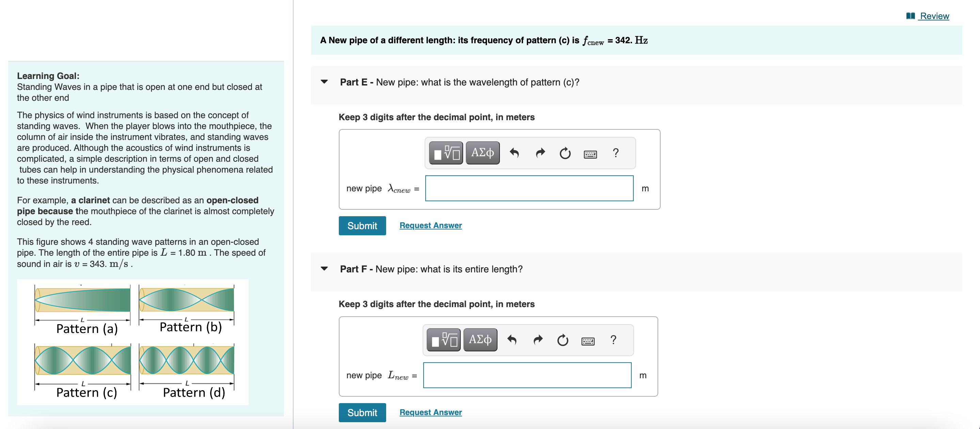The image size is (980, 429).
Task: Submit the Part E wavelength answer
Action: [362, 225]
